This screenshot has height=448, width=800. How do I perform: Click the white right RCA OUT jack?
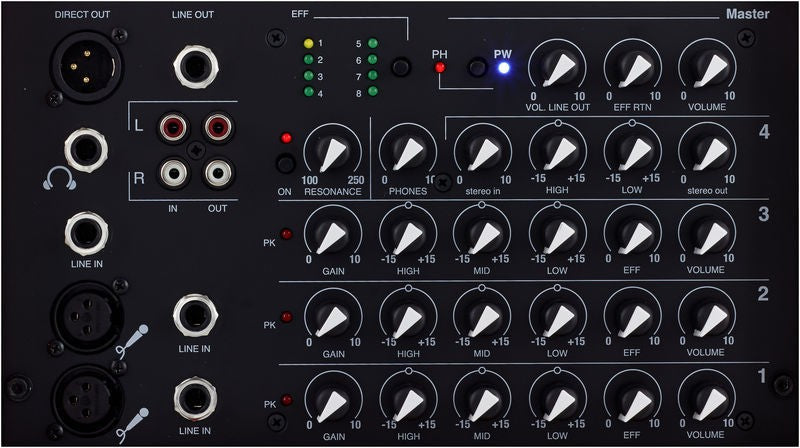tap(218, 173)
